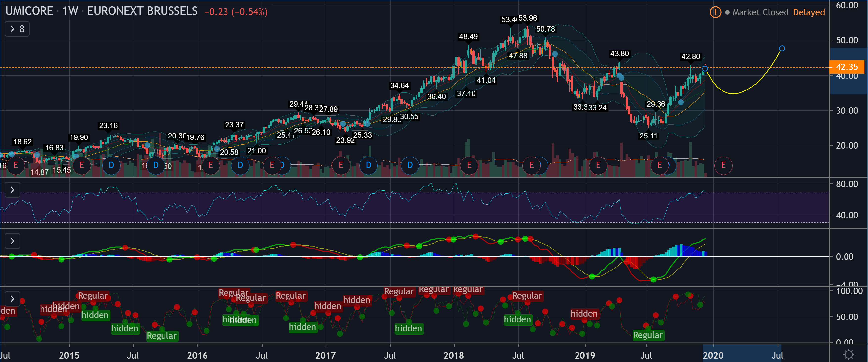The width and height of the screenshot is (868, 362).
Task: Click the orange Delayed data label
Action: (809, 12)
